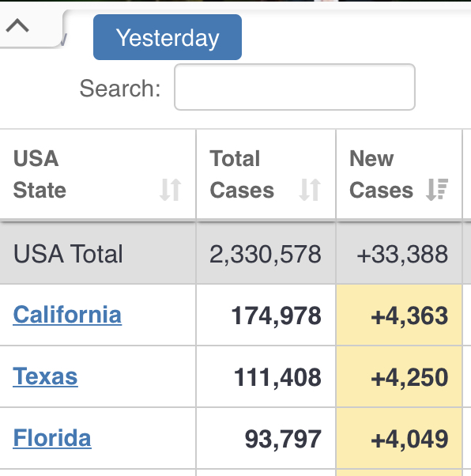
Task: Open the Texas link
Action: 45,376
